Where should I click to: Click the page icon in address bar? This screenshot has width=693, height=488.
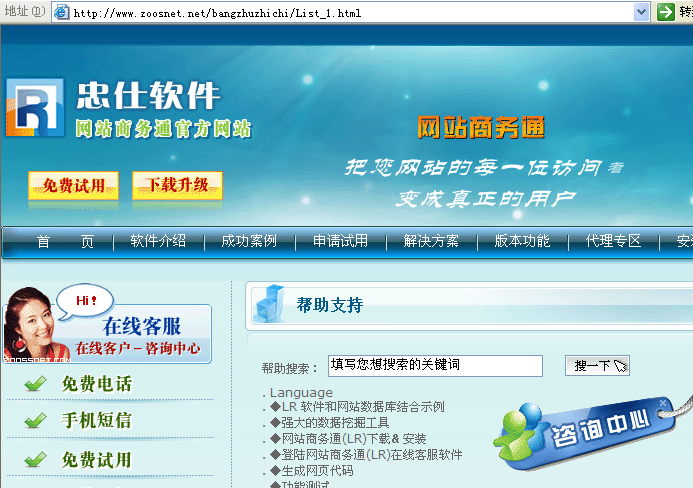[x=61, y=13]
